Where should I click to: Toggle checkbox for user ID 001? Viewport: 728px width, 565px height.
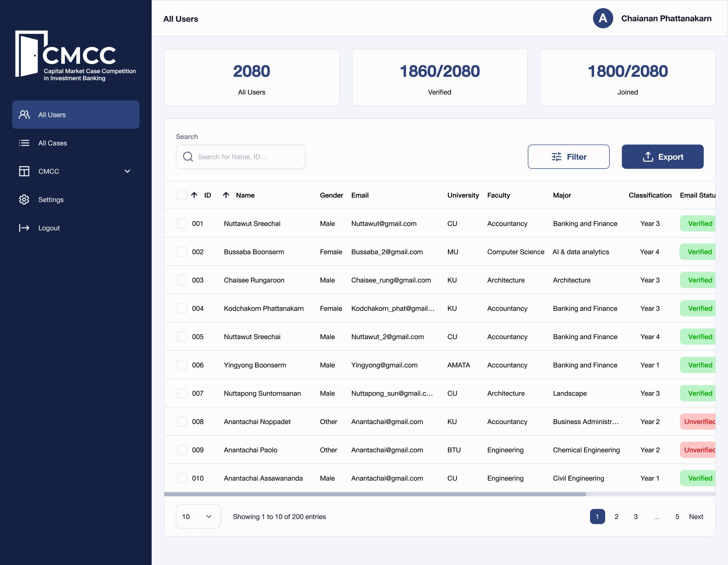pos(181,223)
